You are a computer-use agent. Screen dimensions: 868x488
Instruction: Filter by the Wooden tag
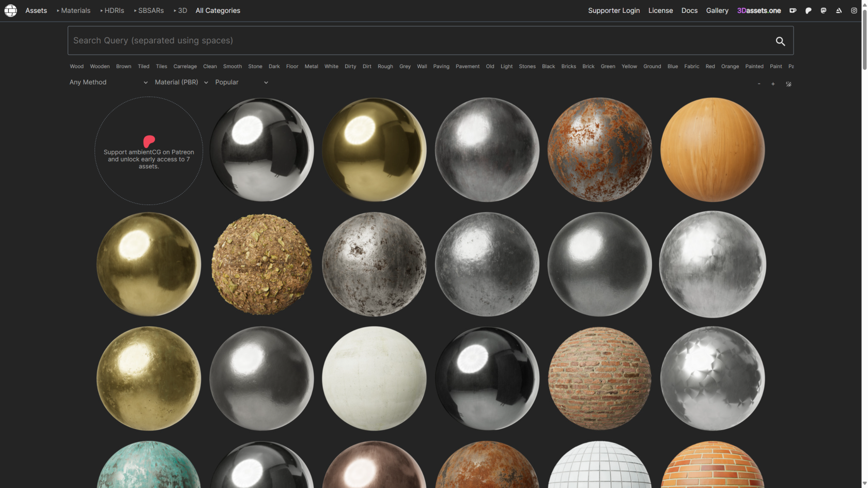[100, 66]
